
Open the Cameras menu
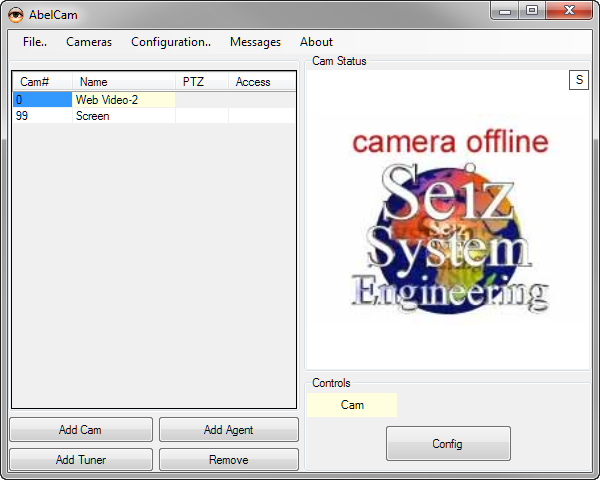(89, 42)
